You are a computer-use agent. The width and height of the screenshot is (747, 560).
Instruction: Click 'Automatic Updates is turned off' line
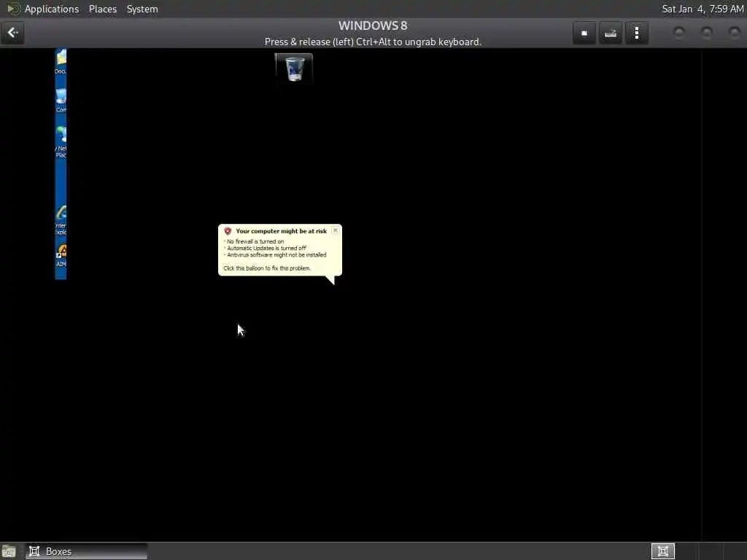266,248
